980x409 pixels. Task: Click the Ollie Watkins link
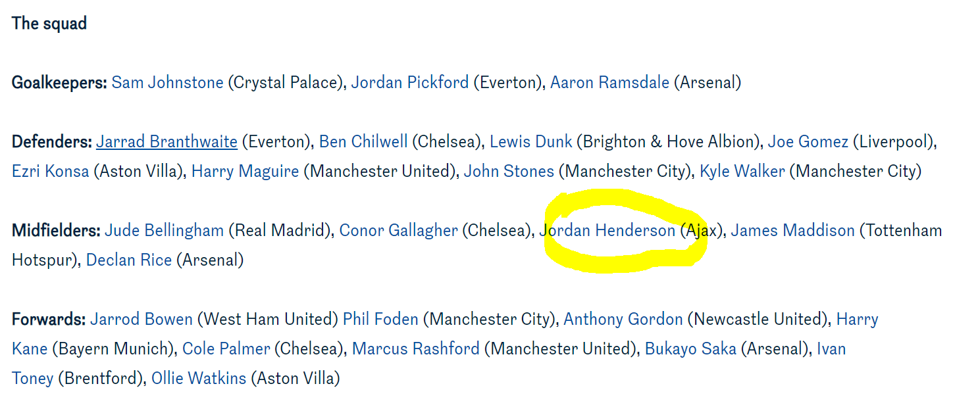point(199,379)
